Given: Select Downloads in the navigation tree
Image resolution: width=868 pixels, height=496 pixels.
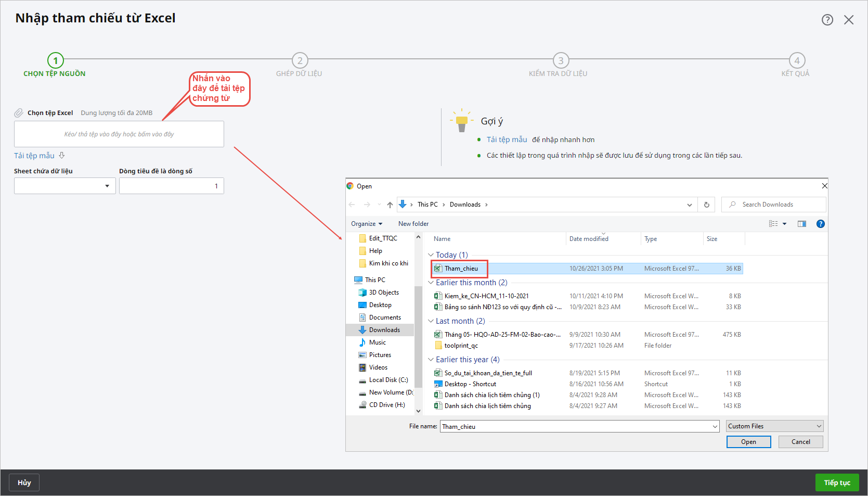Looking at the screenshot, I should (x=384, y=330).
